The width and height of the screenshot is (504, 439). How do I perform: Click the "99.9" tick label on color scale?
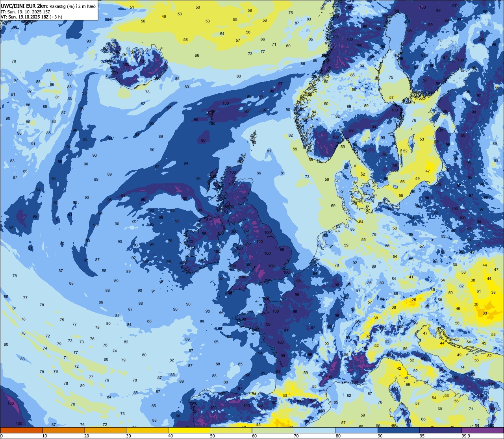click(466, 436)
